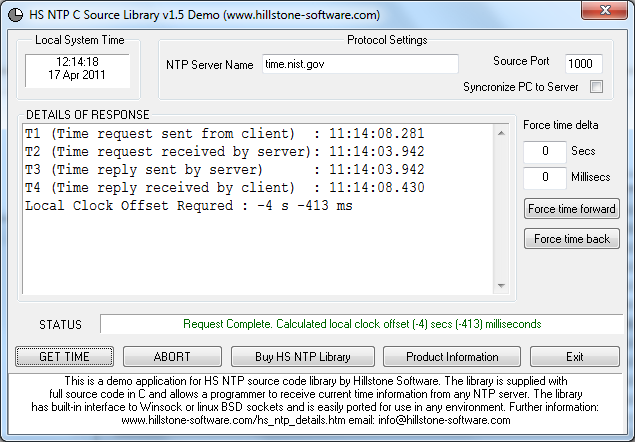The image size is (635, 442).
Task: Click the date 17 Apr 2011
Action: coord(77,75)
